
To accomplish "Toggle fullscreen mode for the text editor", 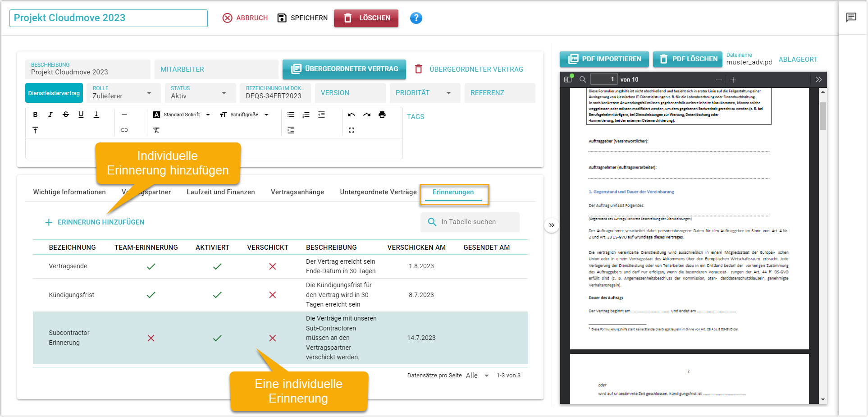I will (x=352, y=130).
